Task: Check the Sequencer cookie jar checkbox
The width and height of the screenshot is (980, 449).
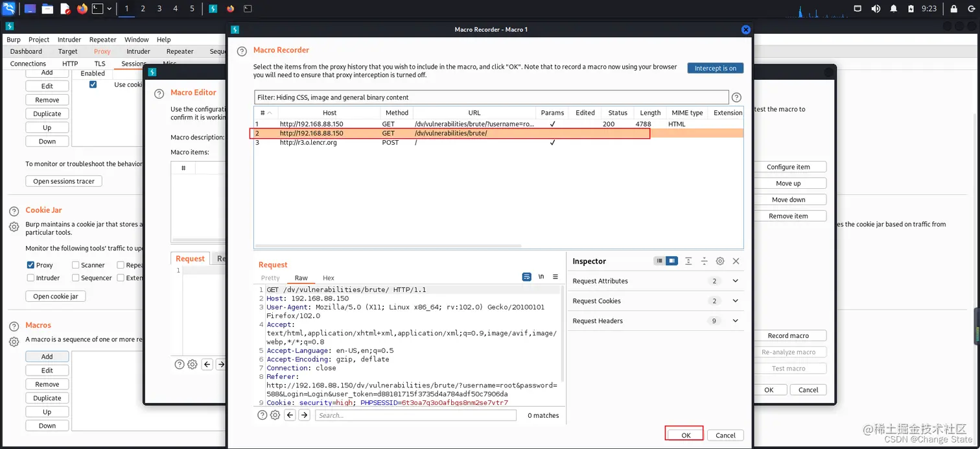Action: [76, 278]
